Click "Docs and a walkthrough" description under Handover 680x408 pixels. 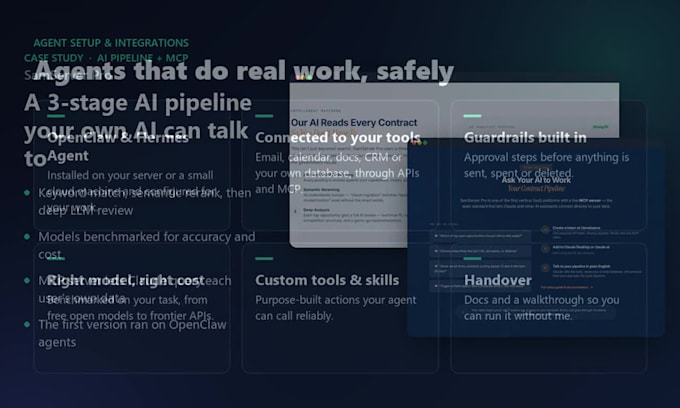(x=542, y=308)
